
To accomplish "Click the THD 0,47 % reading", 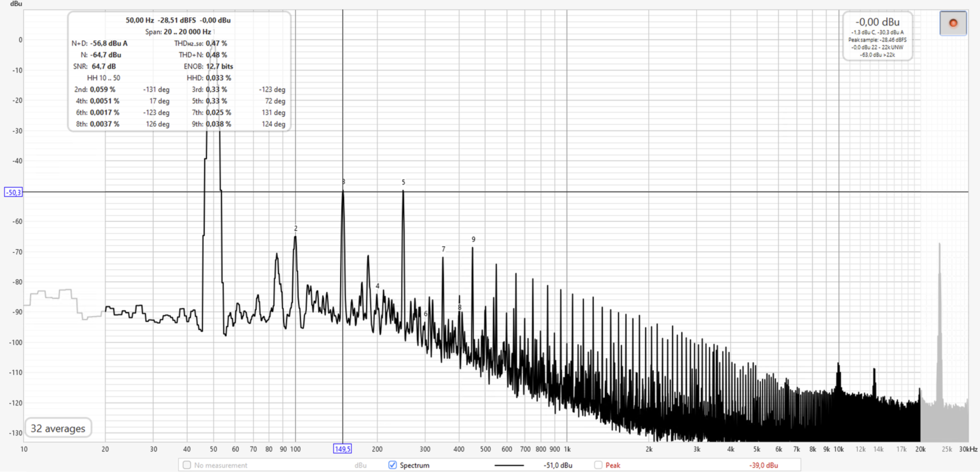I will [x=216, y=43].
